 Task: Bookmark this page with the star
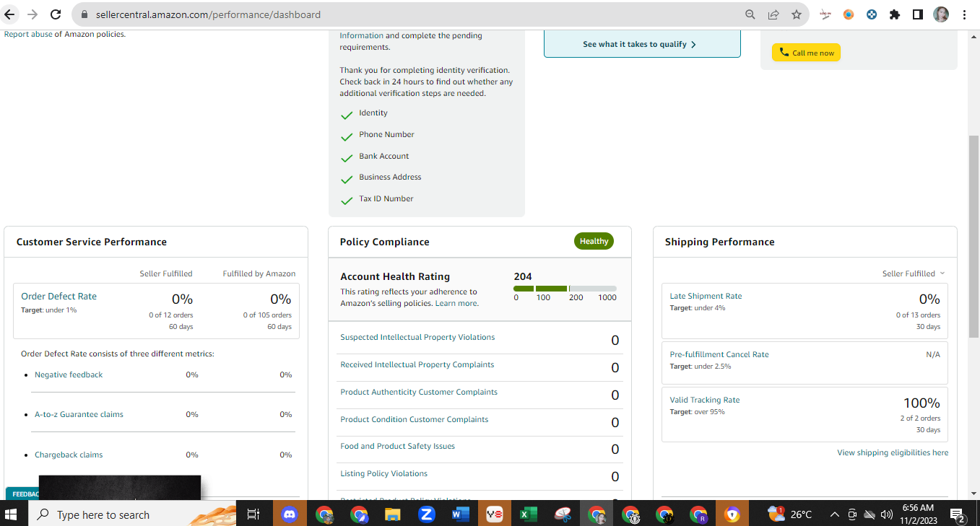[797, 14]
